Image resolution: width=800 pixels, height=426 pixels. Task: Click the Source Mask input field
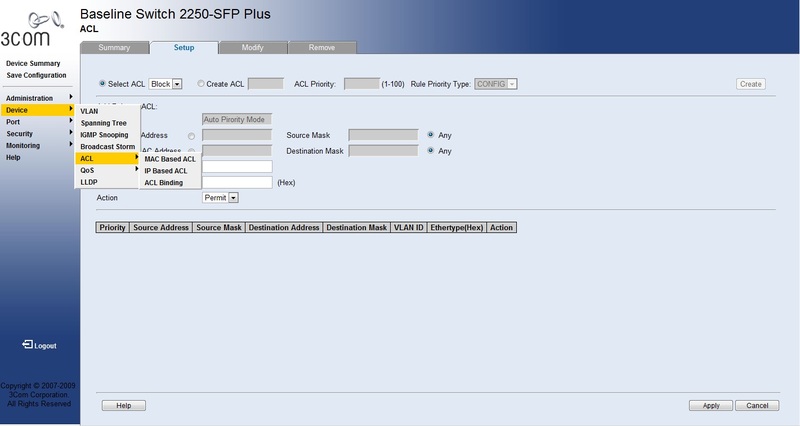click(383, 135)
